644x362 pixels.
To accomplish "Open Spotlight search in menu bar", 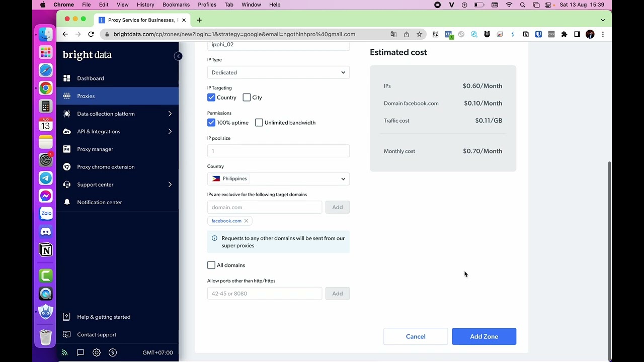I will (x=523, y=5).
